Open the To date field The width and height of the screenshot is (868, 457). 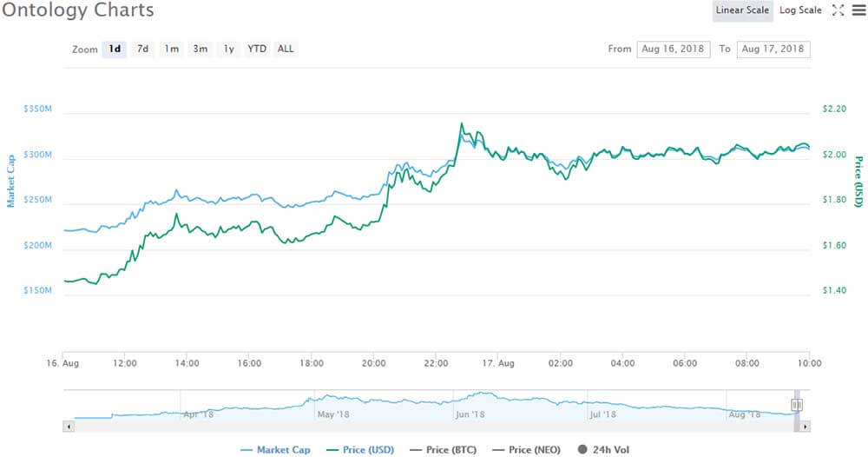click(773, 49)
